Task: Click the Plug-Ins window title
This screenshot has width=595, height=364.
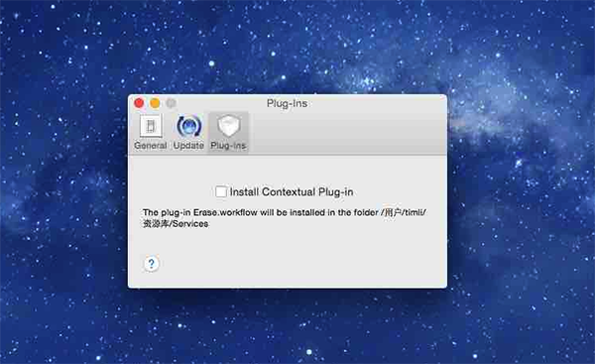Action: click(x=287, y=103)
